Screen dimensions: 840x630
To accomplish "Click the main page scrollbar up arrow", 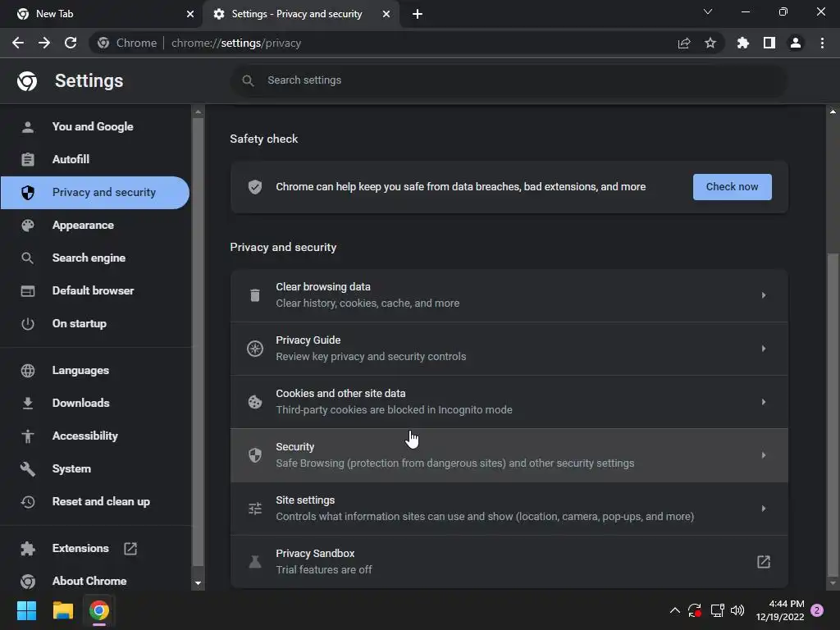I will pos(833,112).
